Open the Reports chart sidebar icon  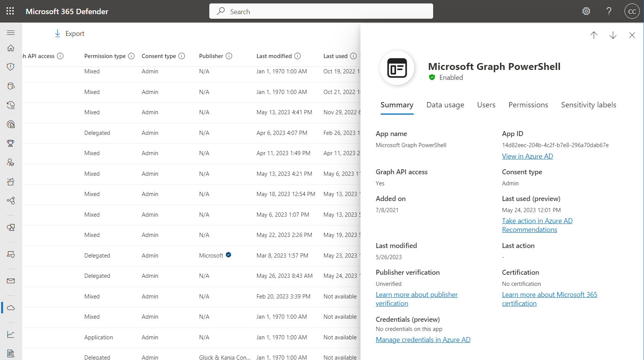[x=11, y=334]
